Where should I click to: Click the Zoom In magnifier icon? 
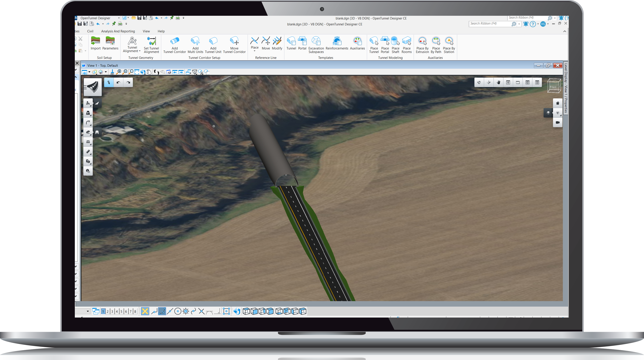[119, 72]
